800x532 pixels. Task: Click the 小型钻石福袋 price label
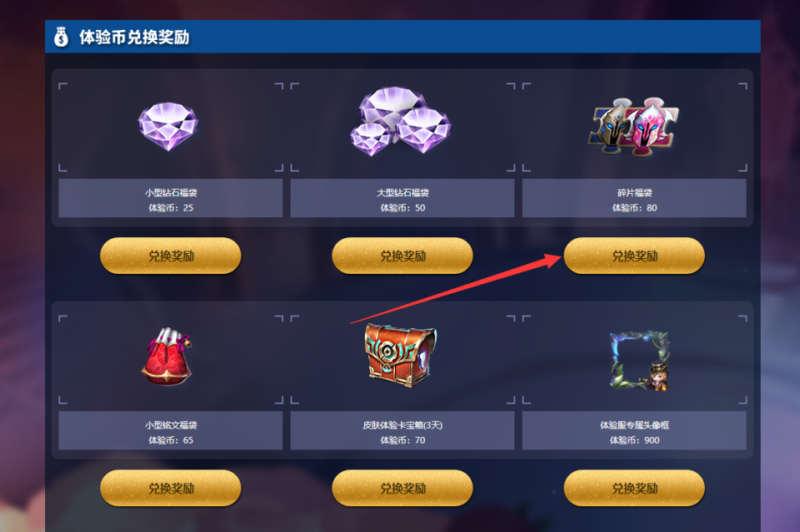click(x=170, y=208)
